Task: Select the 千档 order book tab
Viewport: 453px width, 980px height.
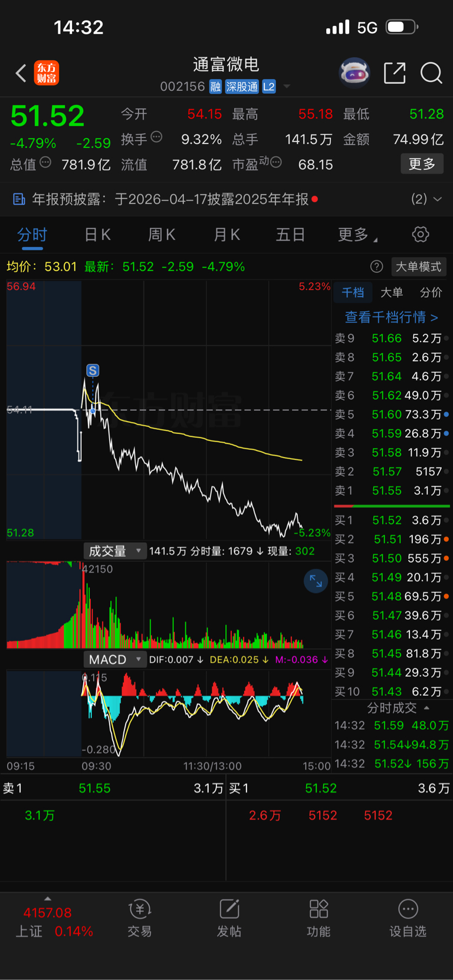Action: click(353, 292)
